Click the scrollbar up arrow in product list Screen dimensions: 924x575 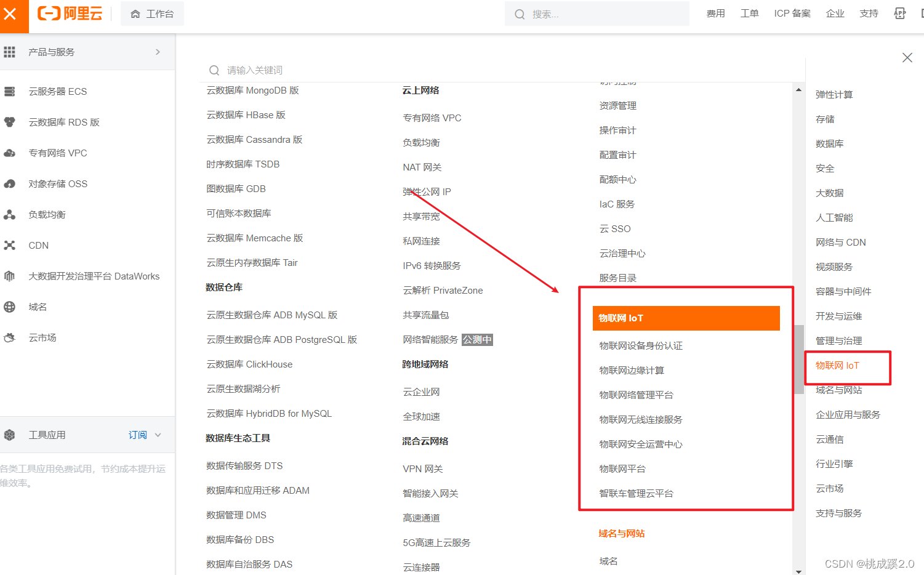point(798,90)
